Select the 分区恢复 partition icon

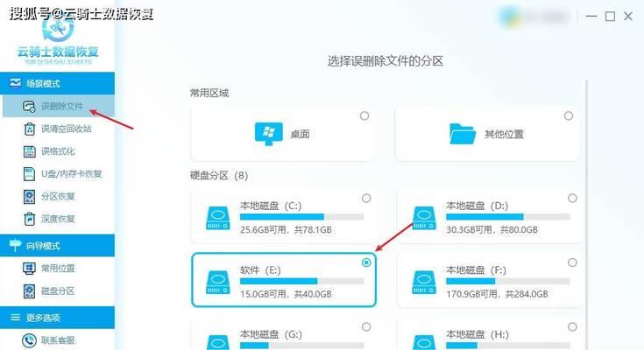coord(29,197)
